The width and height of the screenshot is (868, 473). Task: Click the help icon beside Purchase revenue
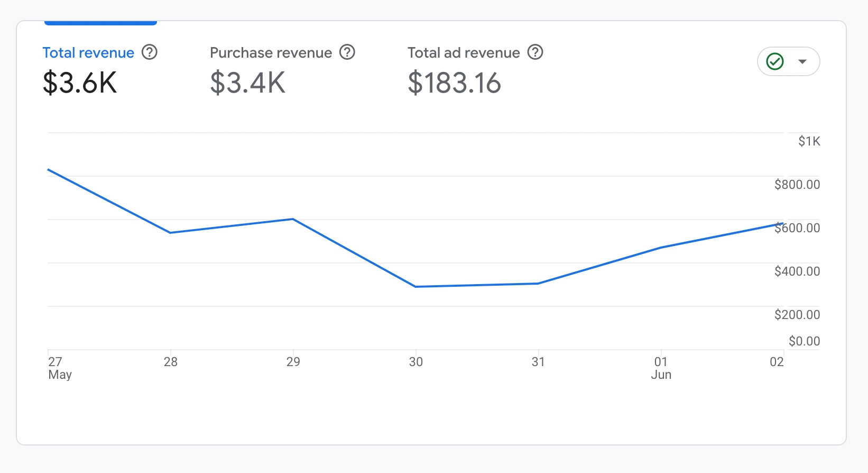point(347,52)
